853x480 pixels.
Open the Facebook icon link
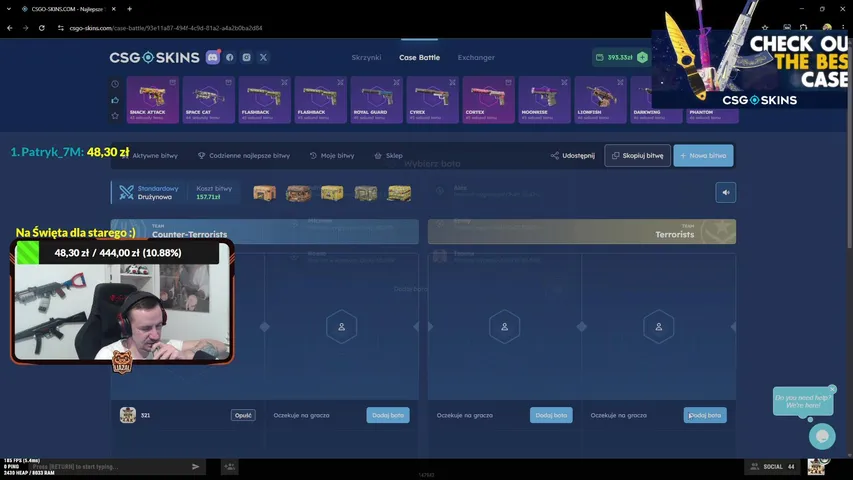click(x=230, y=57)
